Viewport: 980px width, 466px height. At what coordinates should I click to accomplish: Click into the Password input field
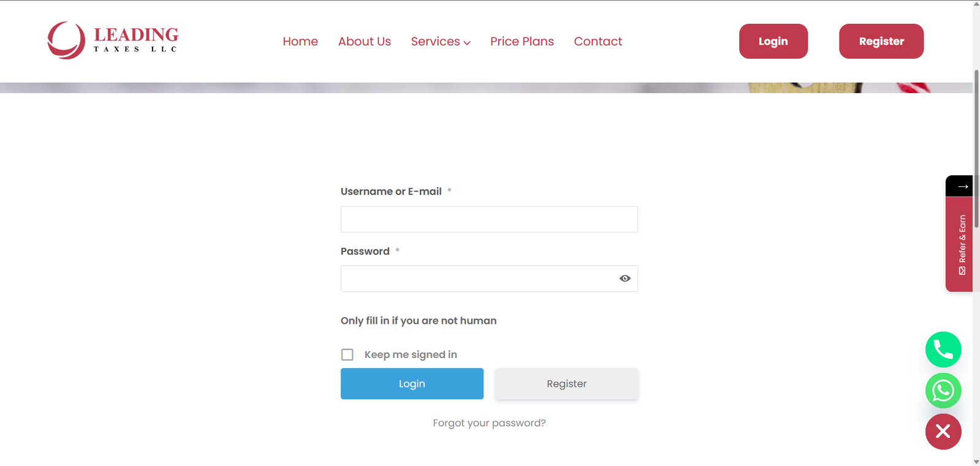pos(478,279)
